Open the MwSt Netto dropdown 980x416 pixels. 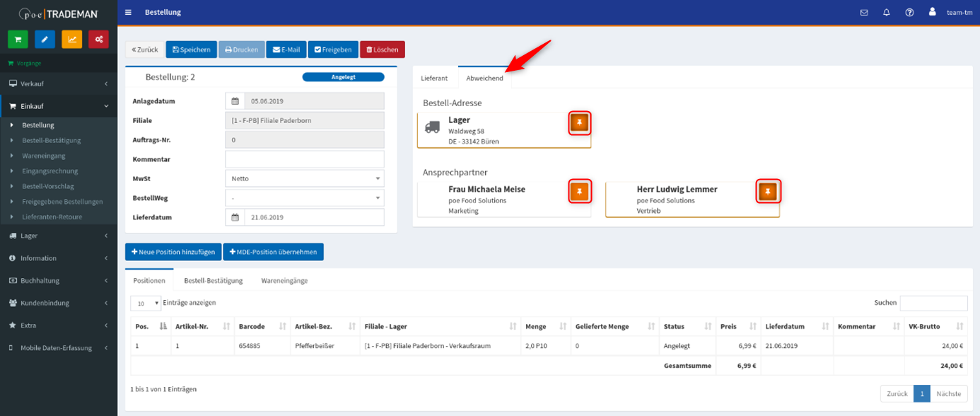304,179
